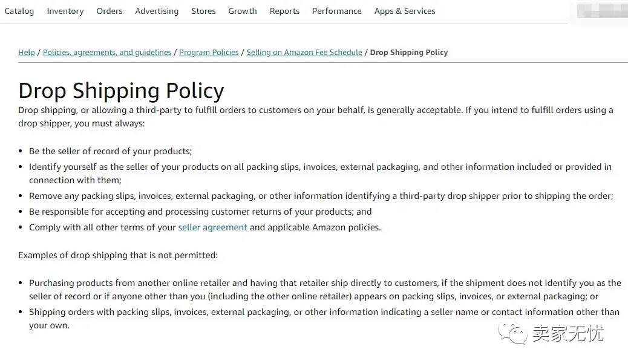
Task: Click the 卖家无忧 watermark text
Action: point(568,334)
